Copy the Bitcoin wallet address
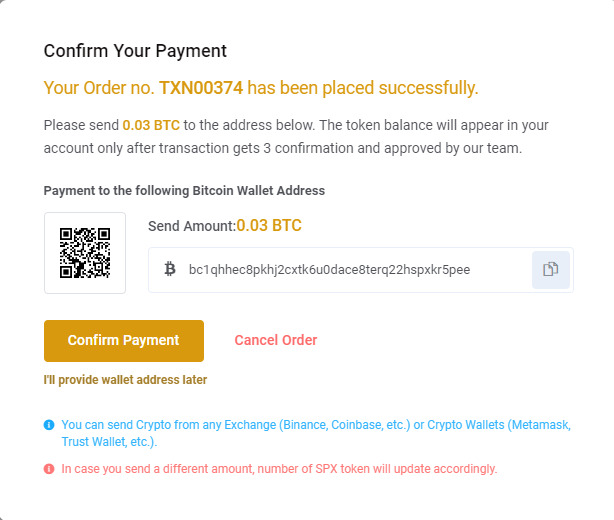Image resolution: width=614 pixels, height=520 pixels. click(550, 269)
